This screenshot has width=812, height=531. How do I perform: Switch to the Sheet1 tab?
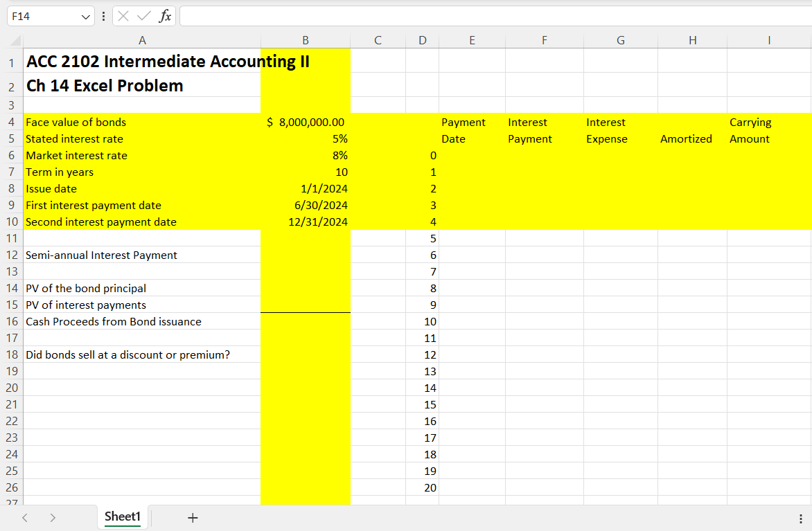122,517
